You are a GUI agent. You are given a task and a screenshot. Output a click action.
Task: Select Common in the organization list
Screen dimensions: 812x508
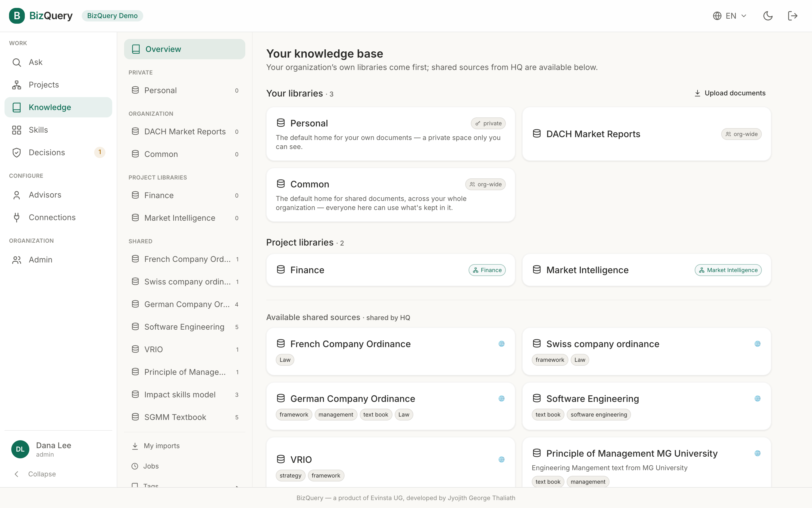[185, 154]
